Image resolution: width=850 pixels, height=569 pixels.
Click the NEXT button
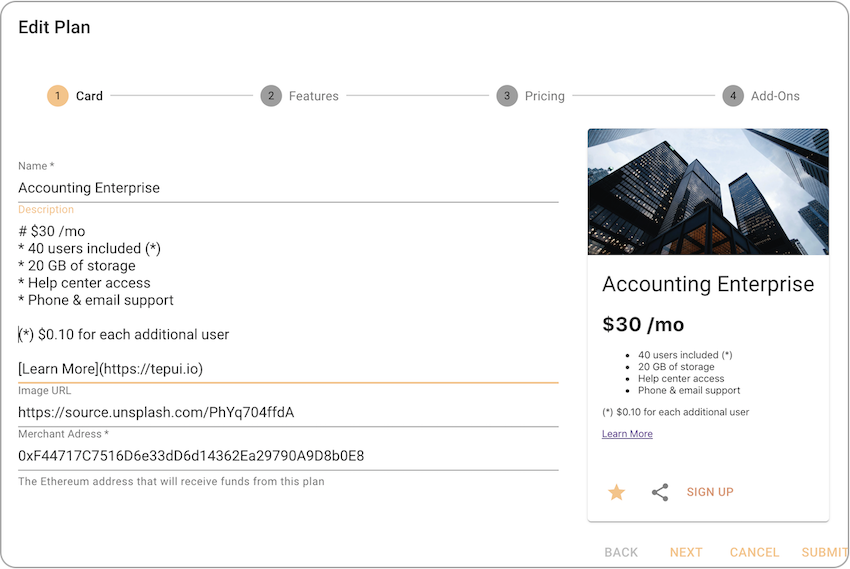tap(686, 552)
